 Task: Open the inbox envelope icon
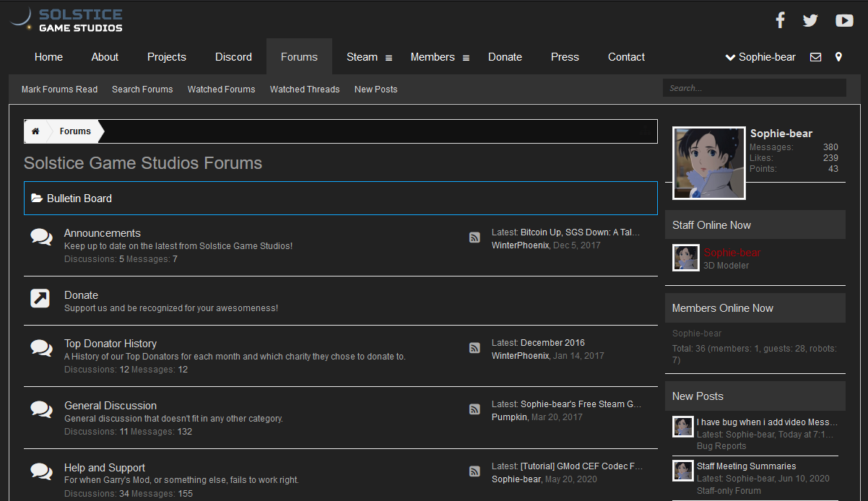coord(815,57)
